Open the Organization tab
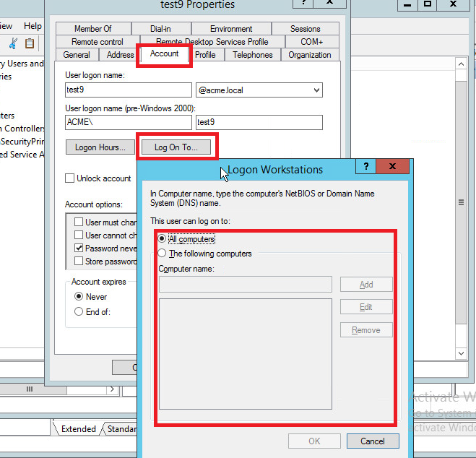The image size is (476, 458). pyautogui.click(x=310, y=55)
